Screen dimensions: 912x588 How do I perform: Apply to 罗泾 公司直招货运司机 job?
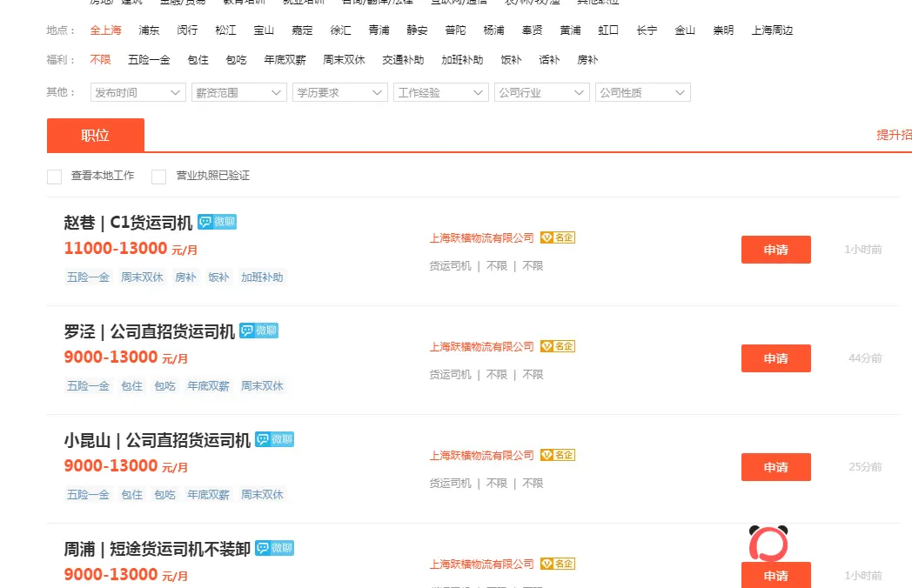click(x=776, y=358)
